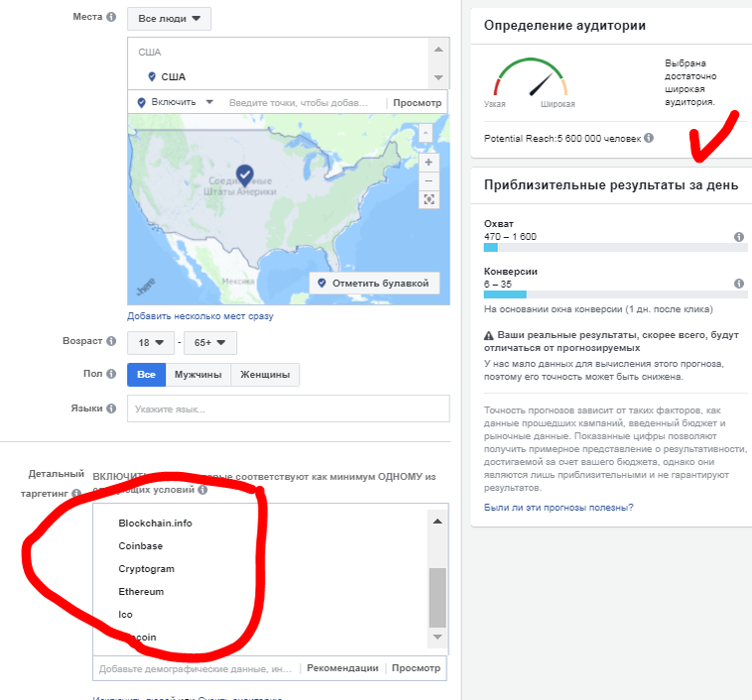Select Ethereum interest
The width and height of the screenshot is (752, 700).
141,592
